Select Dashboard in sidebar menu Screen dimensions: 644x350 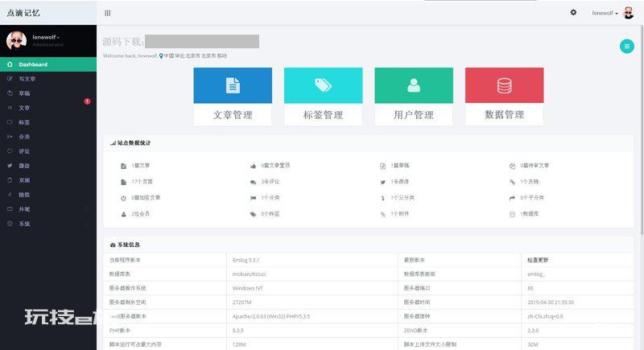coord(48,64)
